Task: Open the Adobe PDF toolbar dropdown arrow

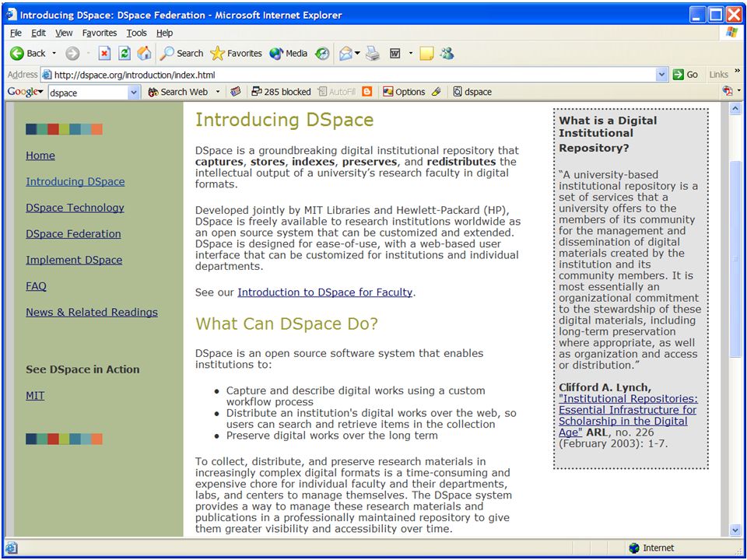Action: [x=739, y=90]
